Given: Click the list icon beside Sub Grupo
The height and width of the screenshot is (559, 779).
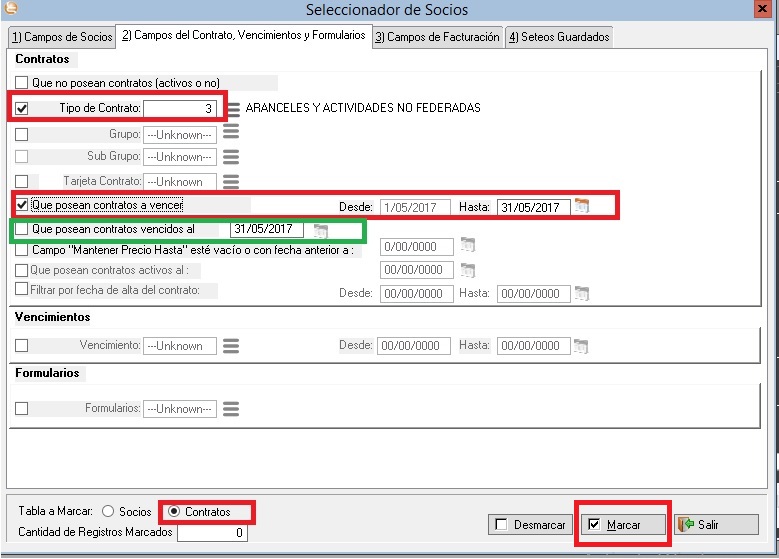Looking at the screenshot, I should point(229,157).
